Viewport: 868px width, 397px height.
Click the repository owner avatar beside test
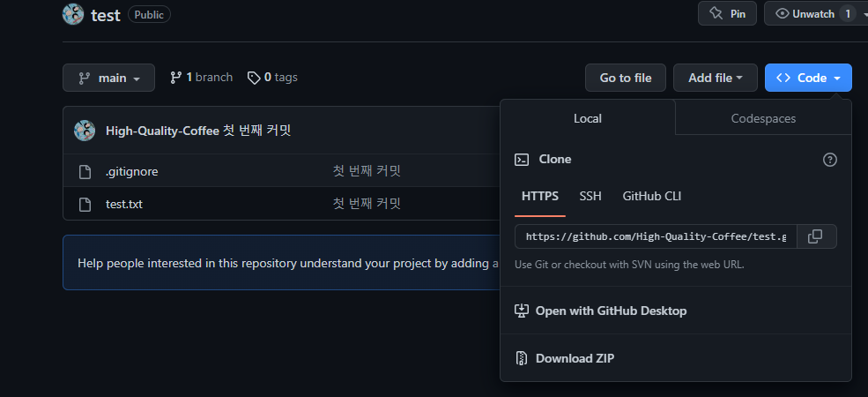coord(73,14)
